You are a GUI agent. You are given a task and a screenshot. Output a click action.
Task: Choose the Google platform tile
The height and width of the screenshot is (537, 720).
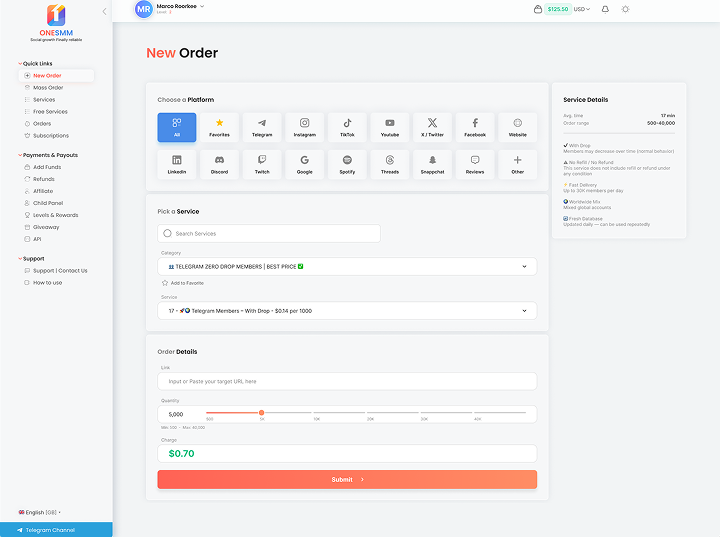coord(304,164)
